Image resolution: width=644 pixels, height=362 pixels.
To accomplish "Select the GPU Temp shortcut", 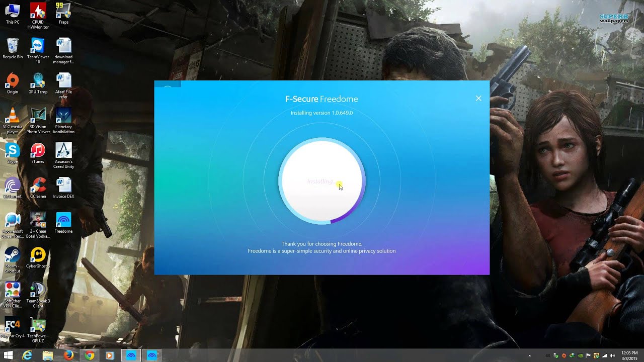I will click(38, 83).
